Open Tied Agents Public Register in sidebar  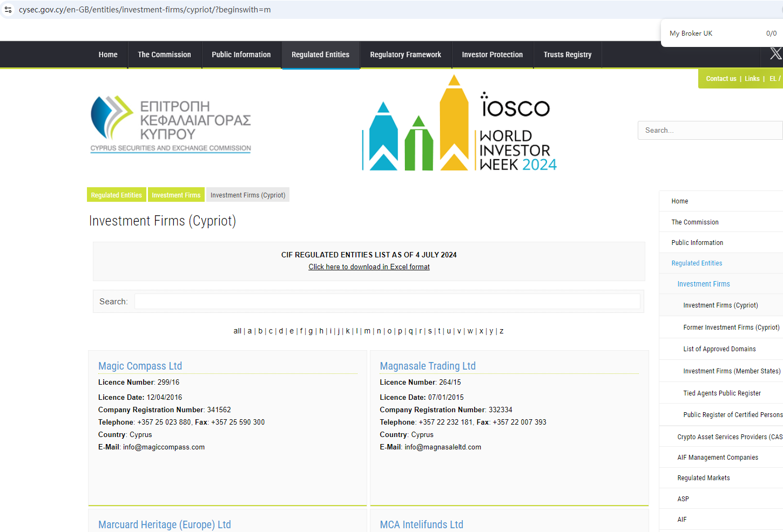coord(721,393)
